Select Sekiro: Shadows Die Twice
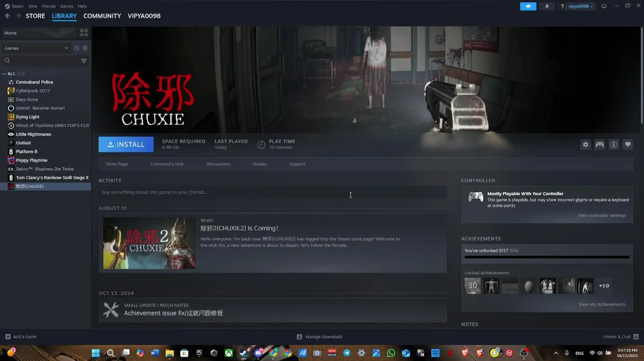 click(46, 169)
